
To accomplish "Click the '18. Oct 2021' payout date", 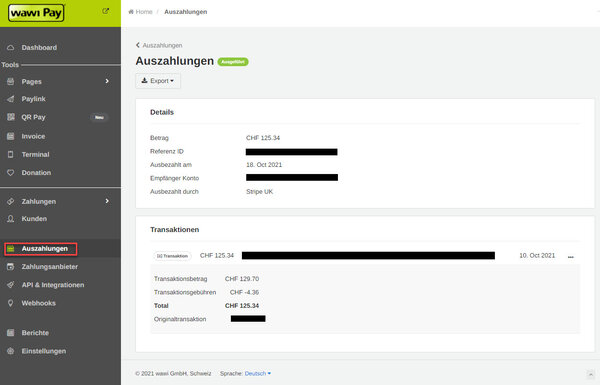I will 264,165.
